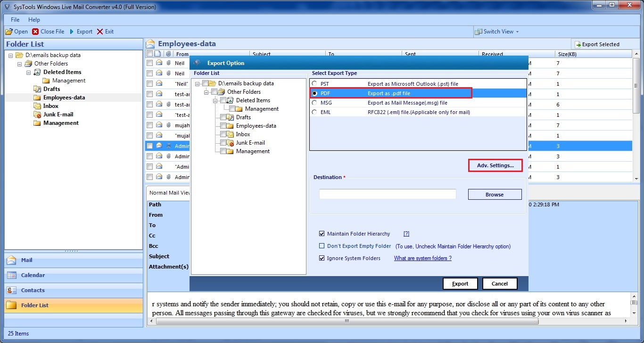This screenshot has height=343, width=644.
Task: Check Don't Export Empty Folder option
Action: [x=322, y=246]
